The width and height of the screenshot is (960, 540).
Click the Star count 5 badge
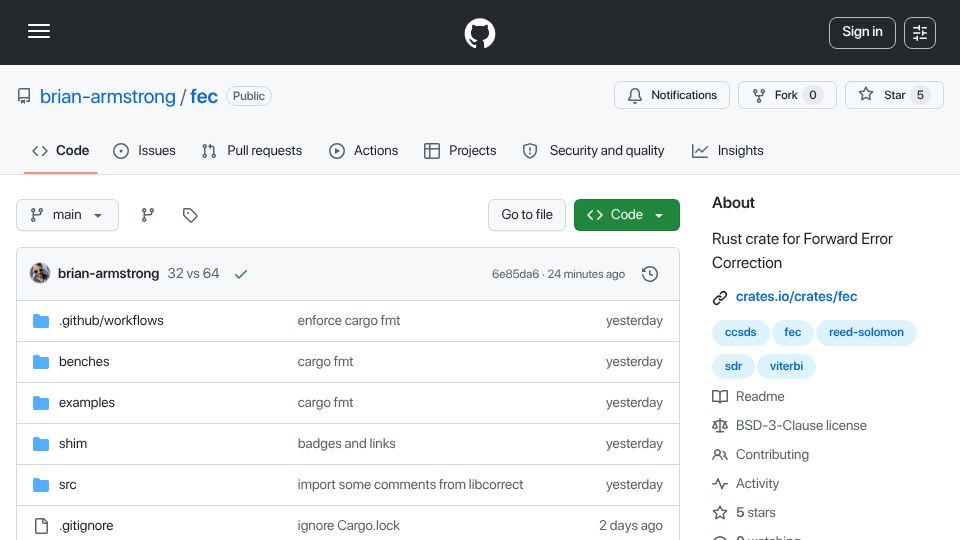[x=920, y=95]
